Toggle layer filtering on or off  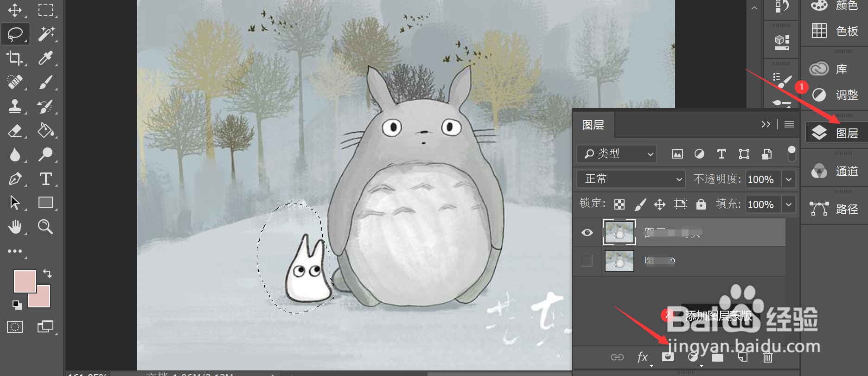click(791, 154)
